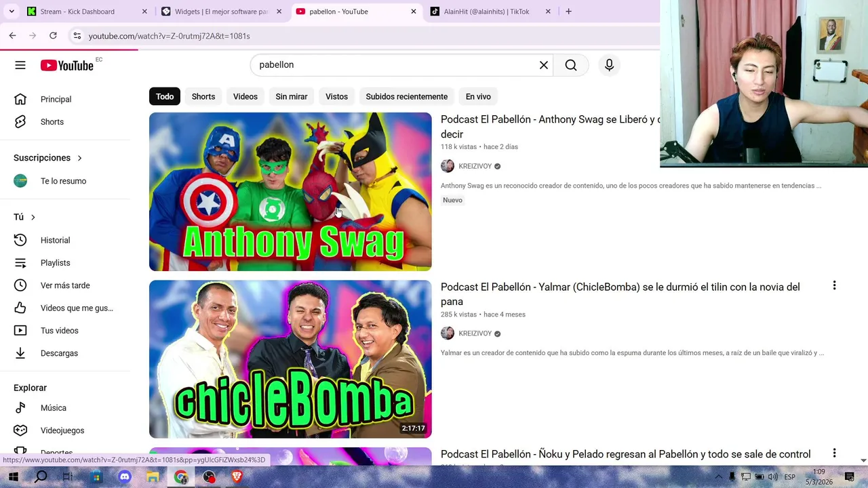This screenshot has width=868, height=488.
Task: Switch to the AlainHit TikTok browser tab
Action: click(486, 12)
